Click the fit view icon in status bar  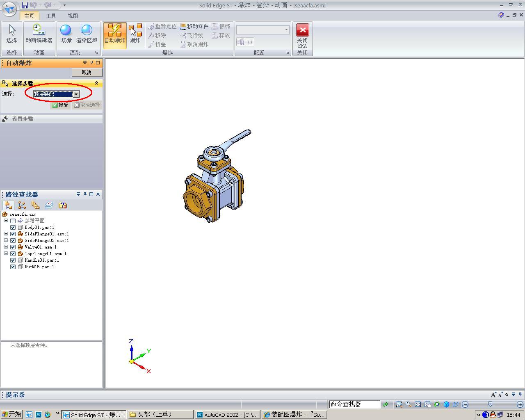pyautogui.click(x=418, y=404)
